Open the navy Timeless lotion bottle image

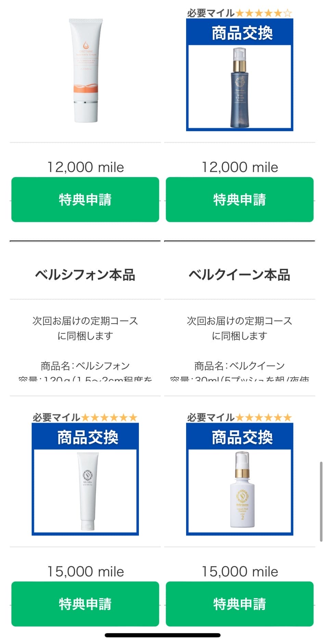(239, 87)
